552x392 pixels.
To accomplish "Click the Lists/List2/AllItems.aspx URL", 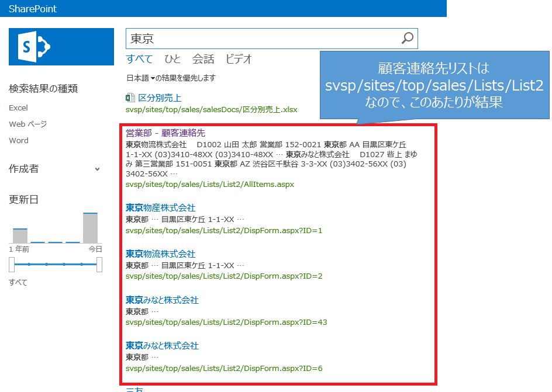I will coord(210,185).
